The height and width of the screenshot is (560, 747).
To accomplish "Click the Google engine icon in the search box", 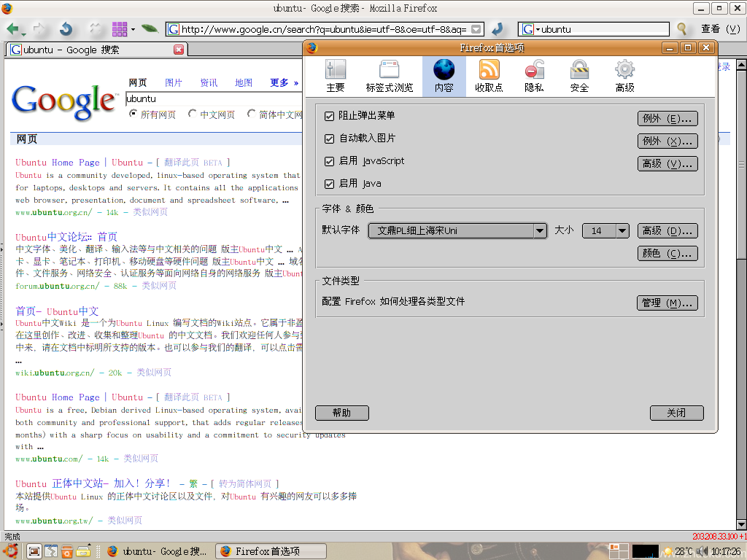I will coord(527,29).
